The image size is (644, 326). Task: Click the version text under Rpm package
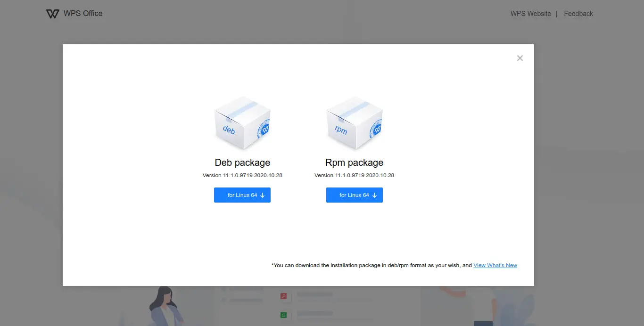click(x=355, y=175)
